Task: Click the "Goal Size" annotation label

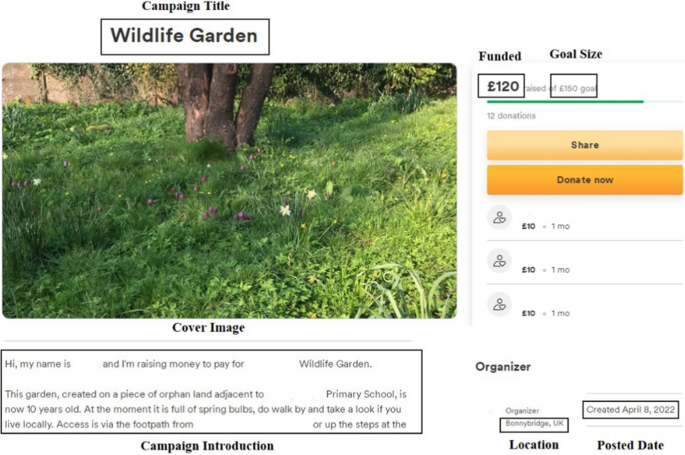Action: (576, 54)
